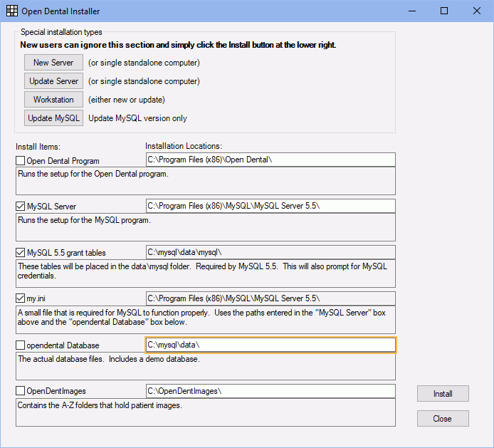Uncheck the my.ini checkbox

[21, 298]
